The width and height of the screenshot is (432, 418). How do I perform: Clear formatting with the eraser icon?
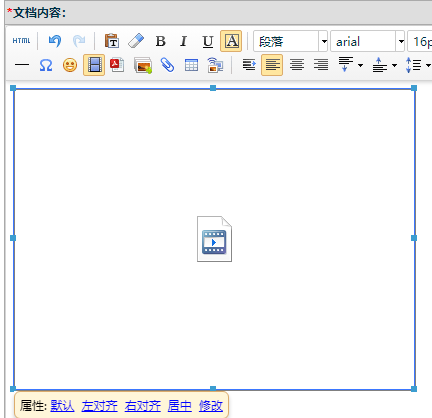pyautogui.click(x=136, y=41)
